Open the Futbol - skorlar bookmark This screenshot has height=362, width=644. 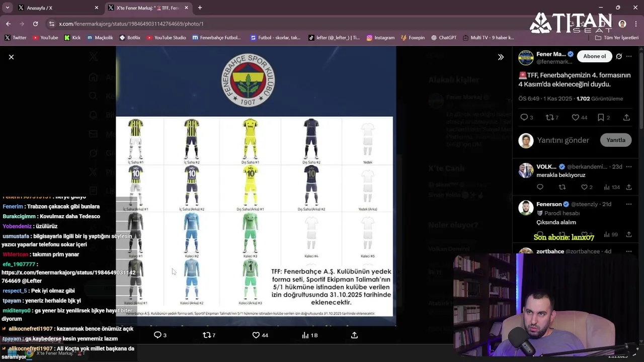click(275, 38)
